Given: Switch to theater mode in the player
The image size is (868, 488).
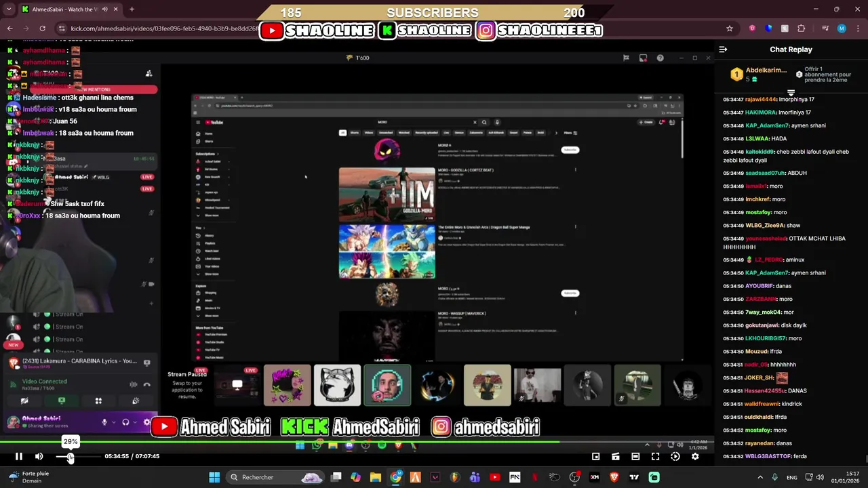Looking at the screenshot, I should point(635,457).
